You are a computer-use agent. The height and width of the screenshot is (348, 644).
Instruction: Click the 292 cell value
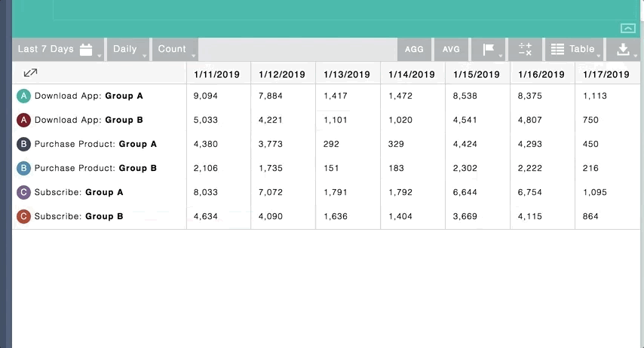click(x=331, y=144)
